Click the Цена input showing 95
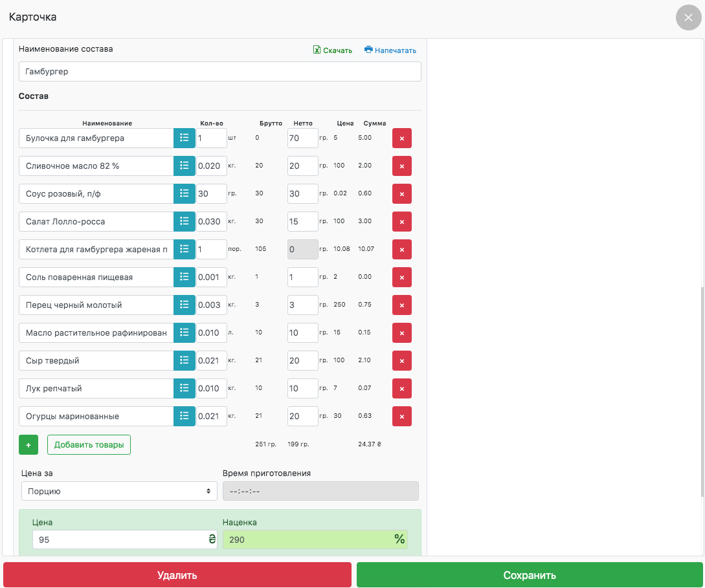 coord(120,539)
